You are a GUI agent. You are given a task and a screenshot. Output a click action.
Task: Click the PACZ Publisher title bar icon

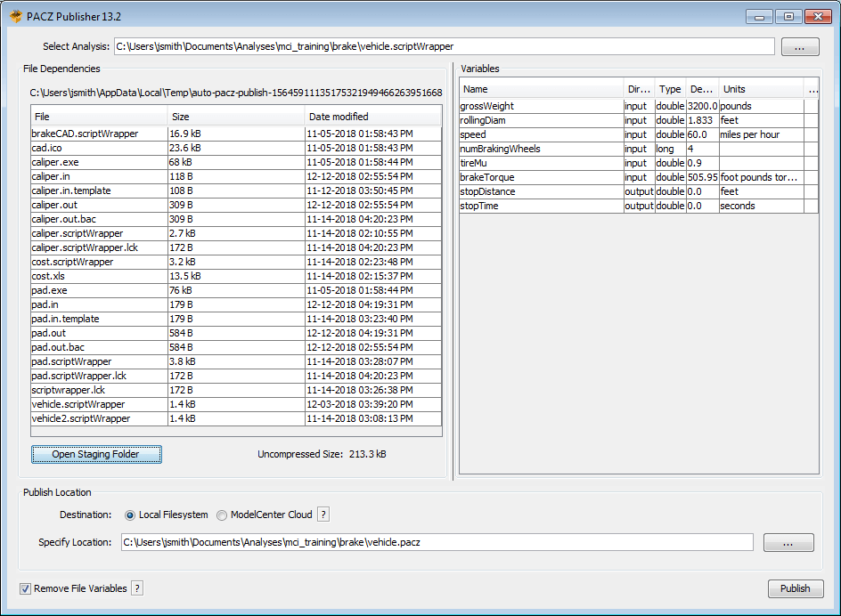click(x=16, y=17)
